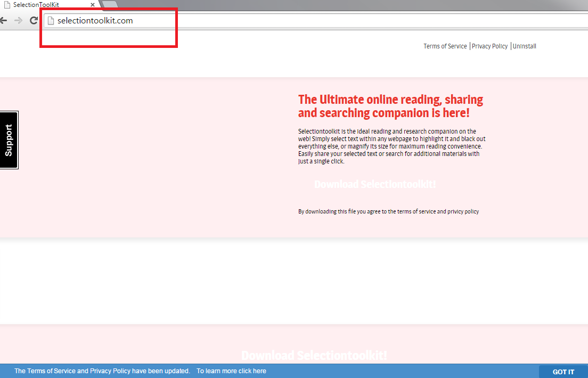Dismiss the notice with GOT IT
This screenshot has width=588, height=378.
pos(563,372)
